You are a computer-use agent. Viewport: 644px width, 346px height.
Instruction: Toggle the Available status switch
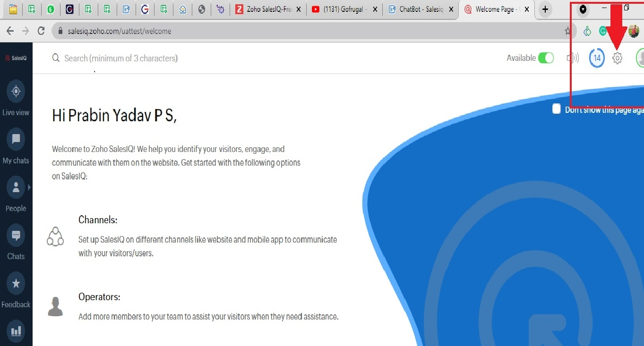click(x=546, y=58)
